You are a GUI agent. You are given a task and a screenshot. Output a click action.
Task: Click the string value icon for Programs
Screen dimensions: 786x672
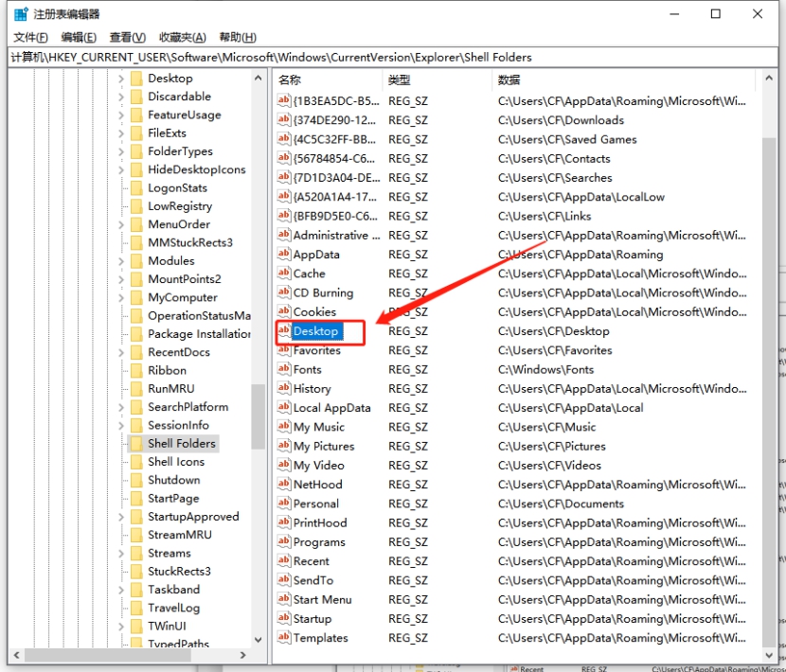[x=284, y=541]
